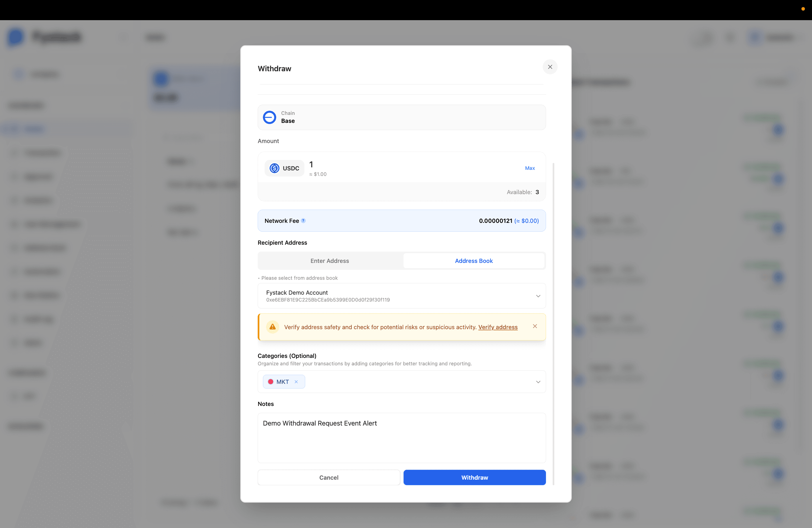Click the warning triangle in the address alert
The height and width of the screenshot is (528, 812).
[272, 327]
